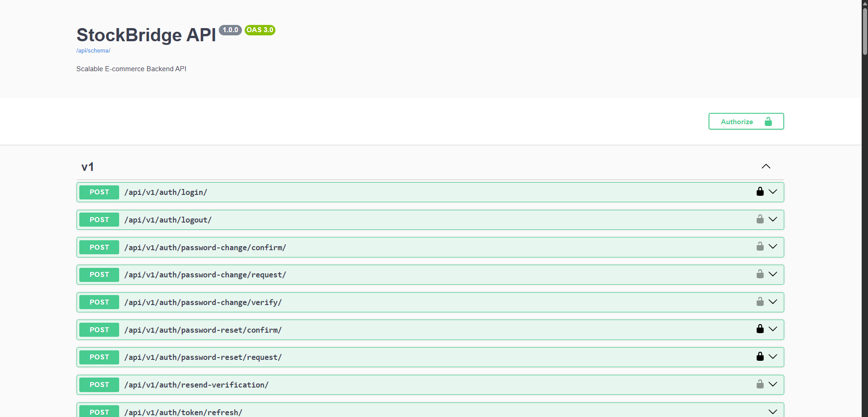Click the Scalable E-commerce Backend API description
This screenshot has width=868, height=417.
pyautogui.click(x=131, y=69)
